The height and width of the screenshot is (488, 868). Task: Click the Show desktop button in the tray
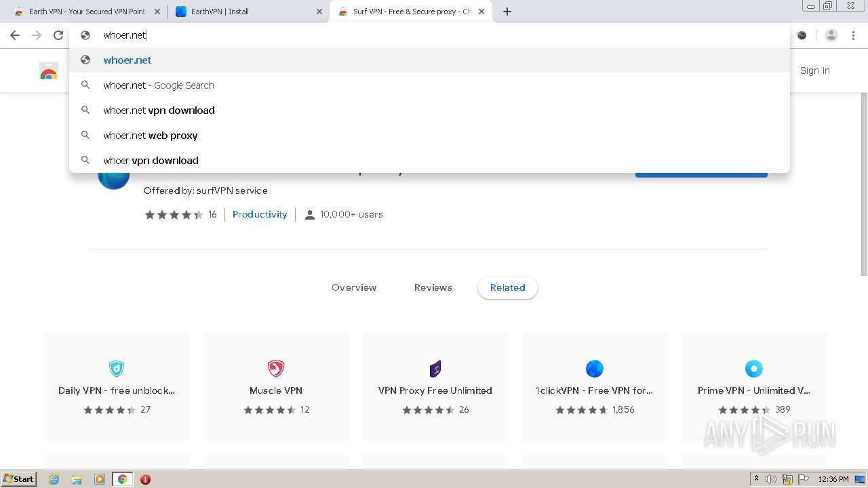coord(861,479)
